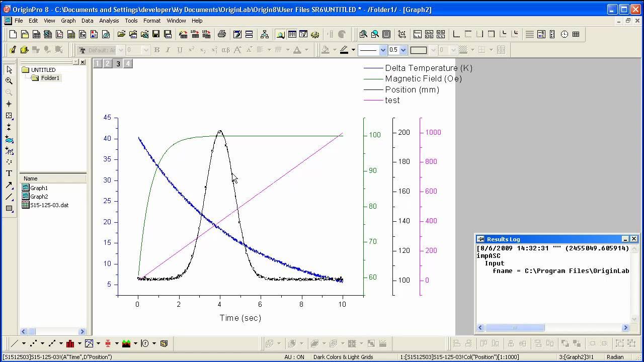Select the UNTITLED project root folder
This screenshot has width=644, height=362.
[x=43, y=70]
